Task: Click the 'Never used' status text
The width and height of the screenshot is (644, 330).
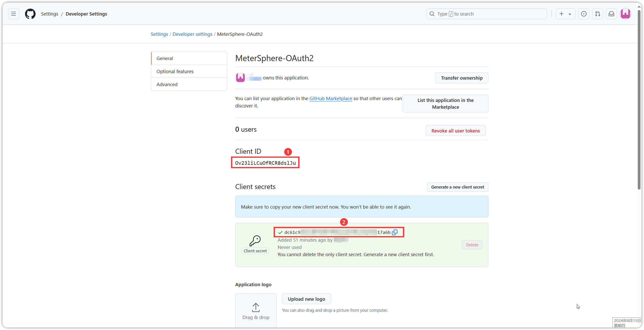Action: point(289,247)
